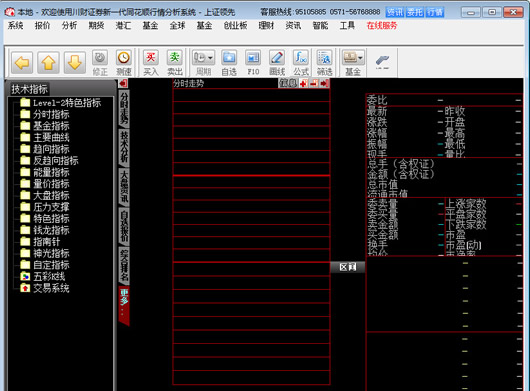Expand the 量价指标 folder
Screen dimensions: 530x391
pyautogui.click(x=45, y=184)
